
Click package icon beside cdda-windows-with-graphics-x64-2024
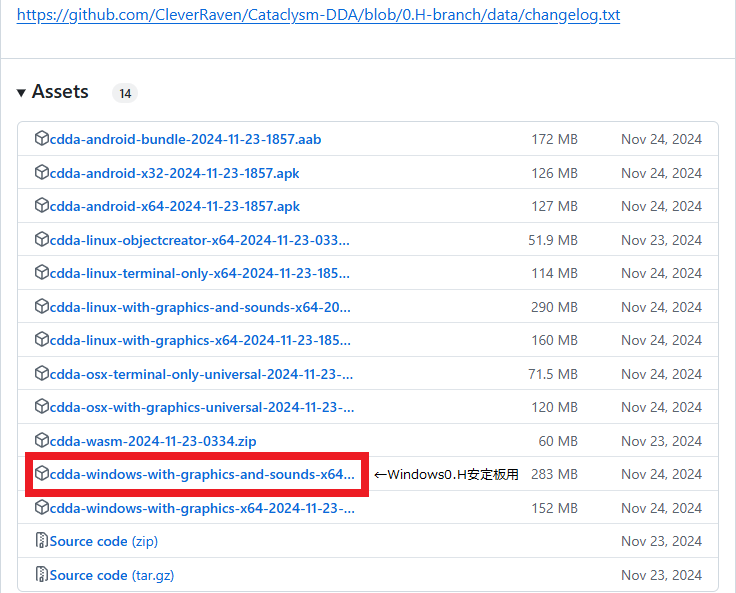pos(42,507)
